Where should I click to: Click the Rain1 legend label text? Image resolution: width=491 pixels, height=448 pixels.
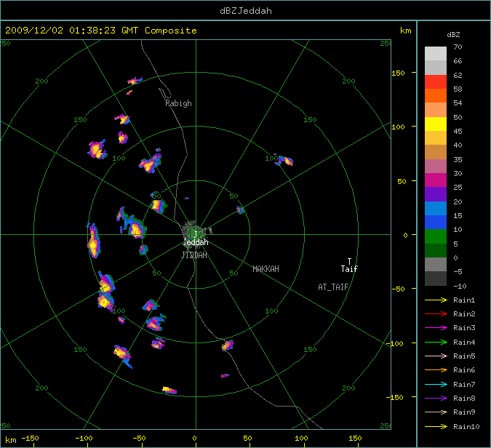pos(464,300)
